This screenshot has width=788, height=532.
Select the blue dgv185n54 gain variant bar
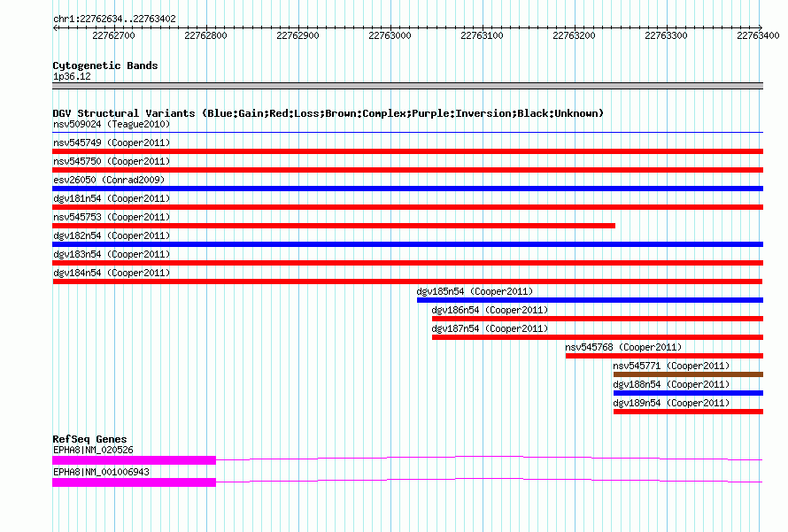coord(590,300)
